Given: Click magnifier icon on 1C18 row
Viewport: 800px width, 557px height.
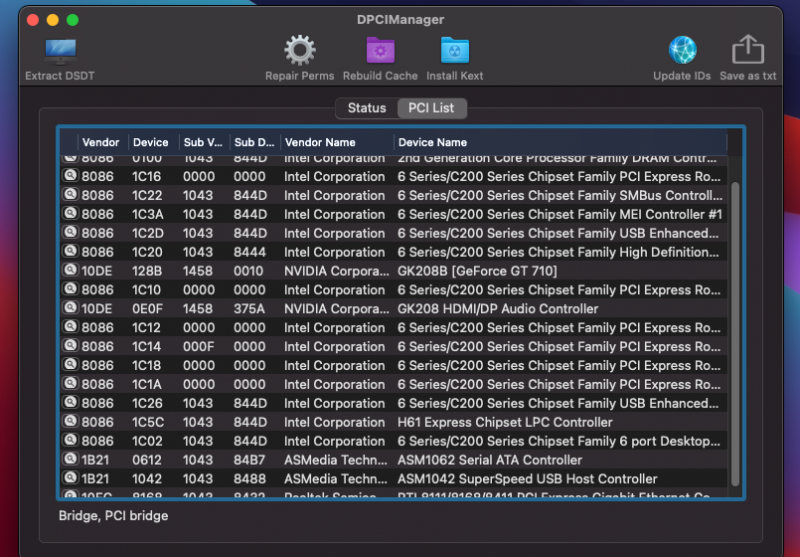Looking at the screenshot, I should tap(70, 365).
